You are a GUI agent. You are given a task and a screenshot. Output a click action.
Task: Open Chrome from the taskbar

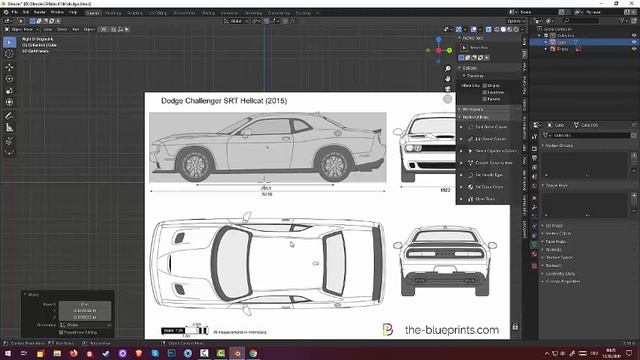[253, 353]
